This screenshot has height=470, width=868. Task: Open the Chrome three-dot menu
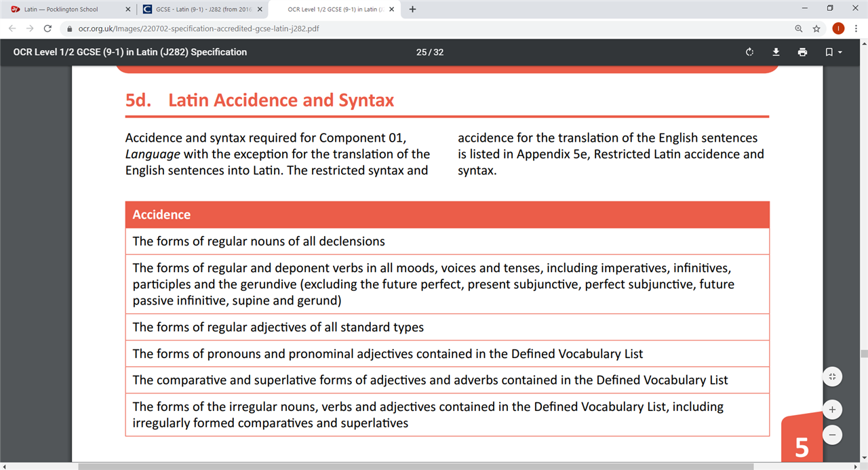[856, 28]
